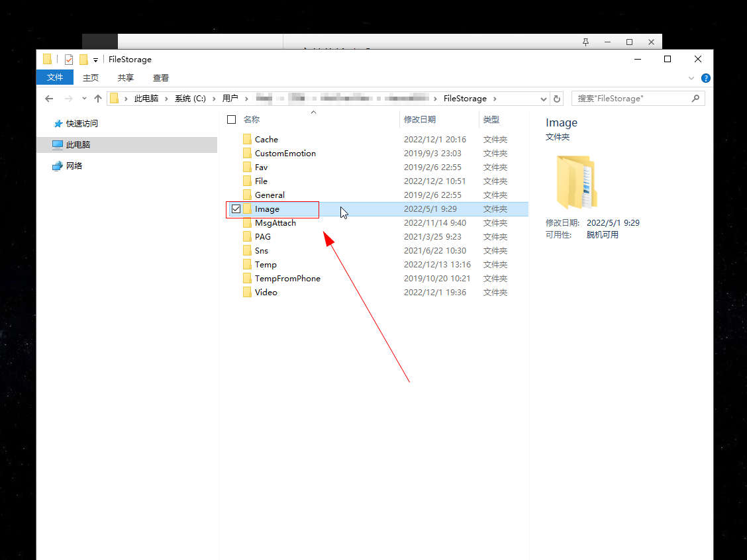Screen dimensions: 747x560
Task: Refresh the FileStorage folder view
Action: tap(557, 99)
